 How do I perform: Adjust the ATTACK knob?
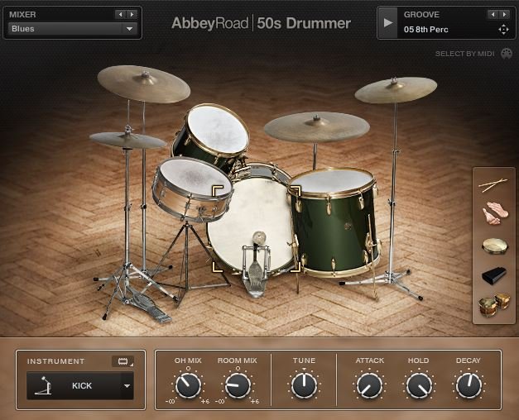click(x=369, y=386)
